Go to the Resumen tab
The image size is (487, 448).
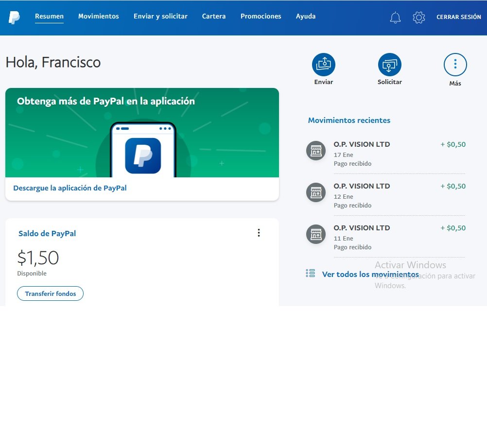point(49,17)
